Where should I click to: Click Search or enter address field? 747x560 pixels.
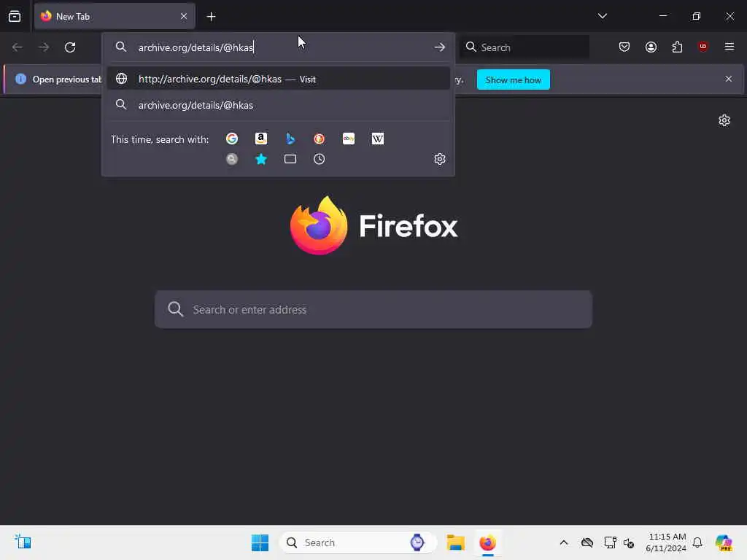[373, 309]
